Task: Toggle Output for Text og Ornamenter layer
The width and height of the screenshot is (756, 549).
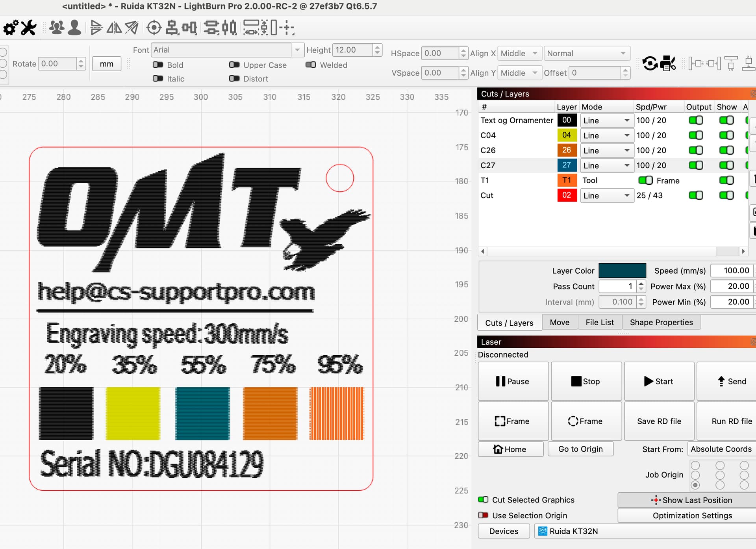Action: 696,120
